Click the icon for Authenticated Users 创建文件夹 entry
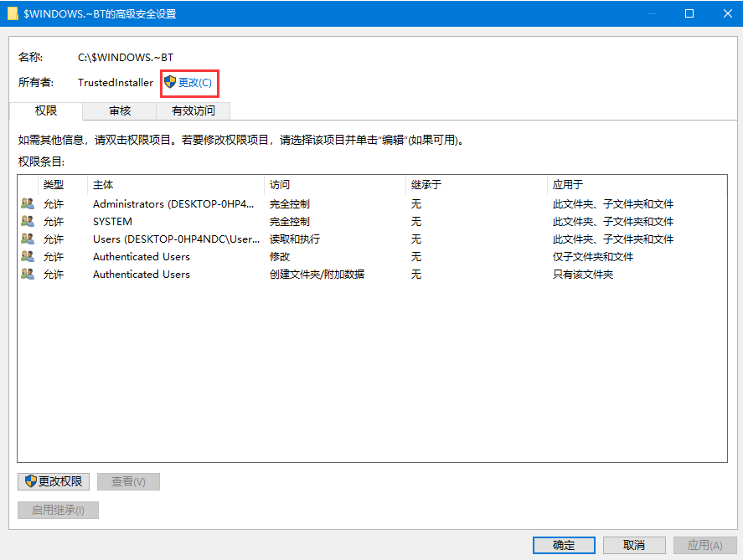Viewport: 743px width, 560px height. tap(28, 274)
